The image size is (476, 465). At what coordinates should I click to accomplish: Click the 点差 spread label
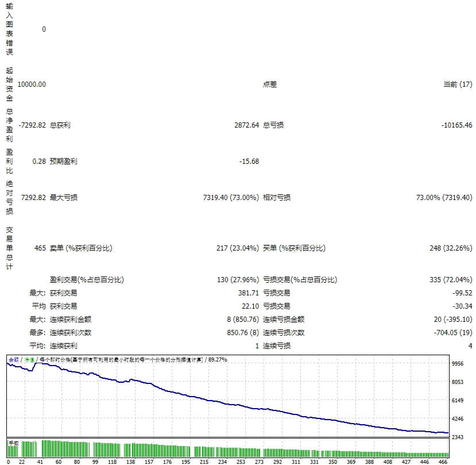pos(270,84)
